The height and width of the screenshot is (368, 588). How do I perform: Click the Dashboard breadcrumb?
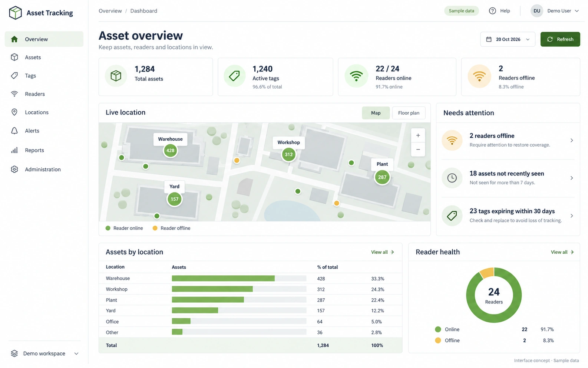[143, 11]
